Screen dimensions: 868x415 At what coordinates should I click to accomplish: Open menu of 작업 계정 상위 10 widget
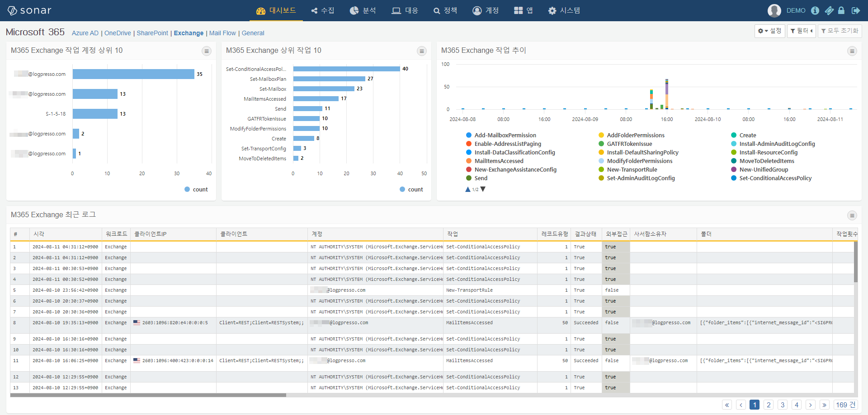coord(207,51)
